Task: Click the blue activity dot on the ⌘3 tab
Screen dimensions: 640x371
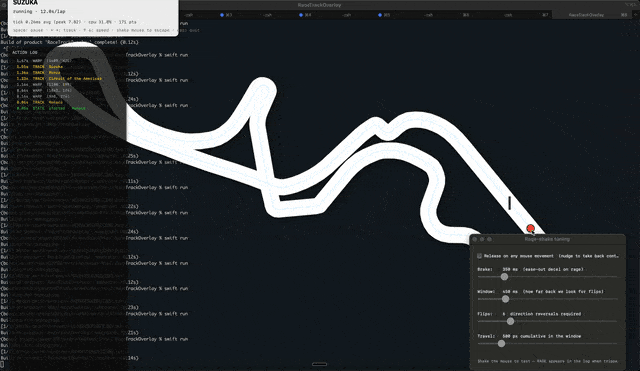Action: (222, 15)
